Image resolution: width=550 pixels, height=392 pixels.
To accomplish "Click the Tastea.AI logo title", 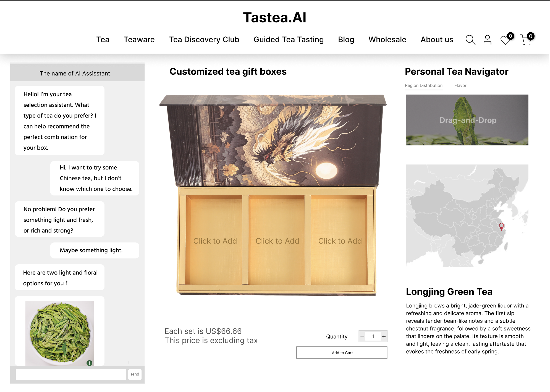I will coord(274,18).
